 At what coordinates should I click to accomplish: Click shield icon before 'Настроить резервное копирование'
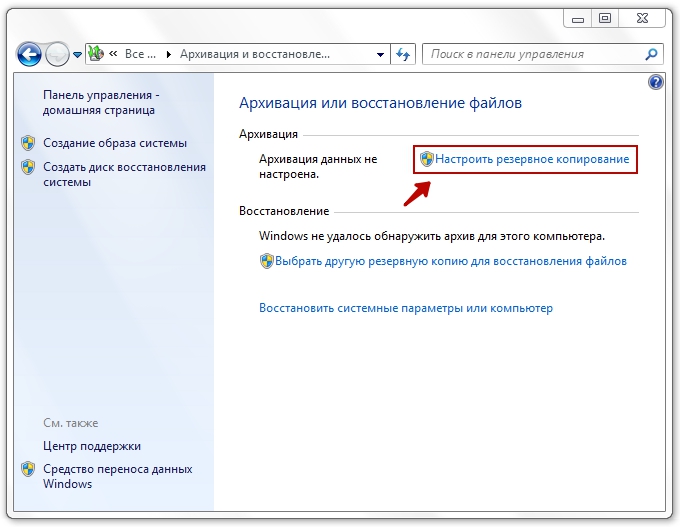pos(427,159)
